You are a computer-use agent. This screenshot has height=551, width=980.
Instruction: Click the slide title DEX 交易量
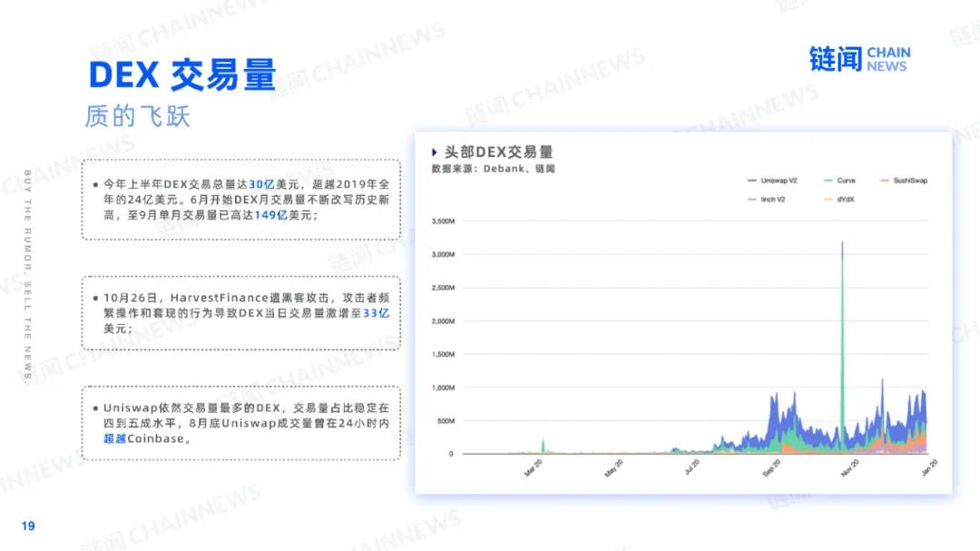[x=182, y=75]
